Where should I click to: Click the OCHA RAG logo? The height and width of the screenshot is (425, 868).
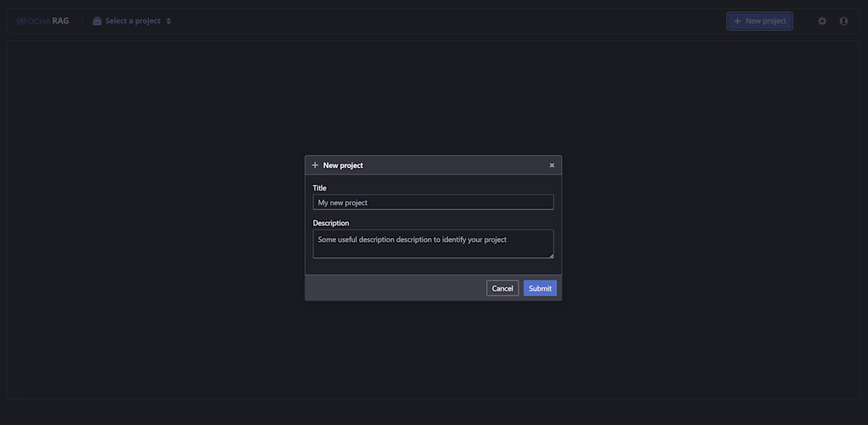43,21
